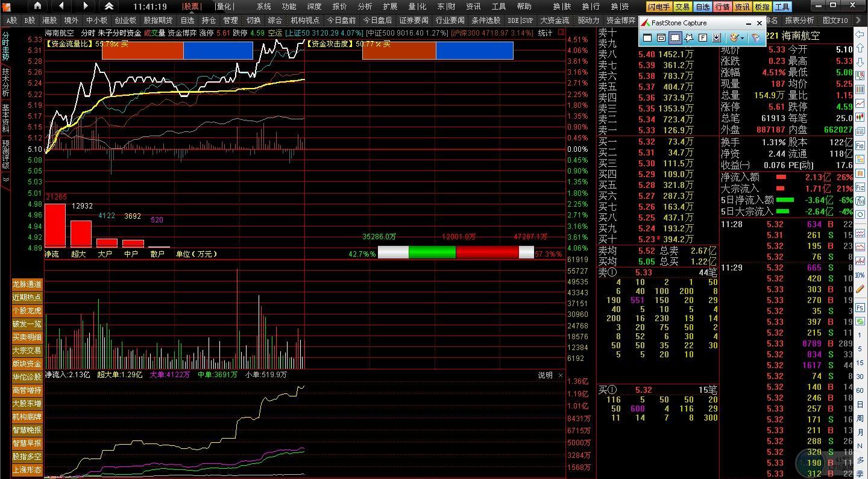Screen dimensions: 868x479
Task: Select FastStone capture window/object icon
Action: click(661, 37)
